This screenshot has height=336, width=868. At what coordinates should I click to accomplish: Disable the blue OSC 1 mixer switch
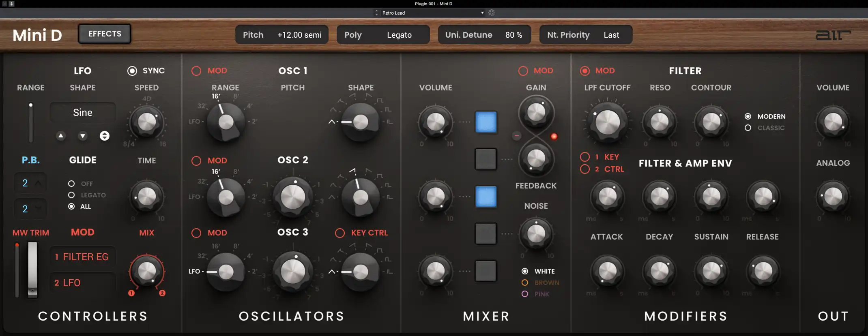tap(486, 122)
